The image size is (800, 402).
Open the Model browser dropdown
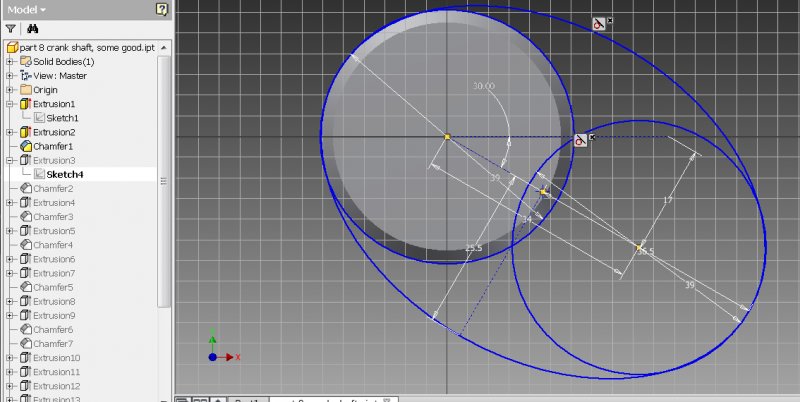pos(27,10)
